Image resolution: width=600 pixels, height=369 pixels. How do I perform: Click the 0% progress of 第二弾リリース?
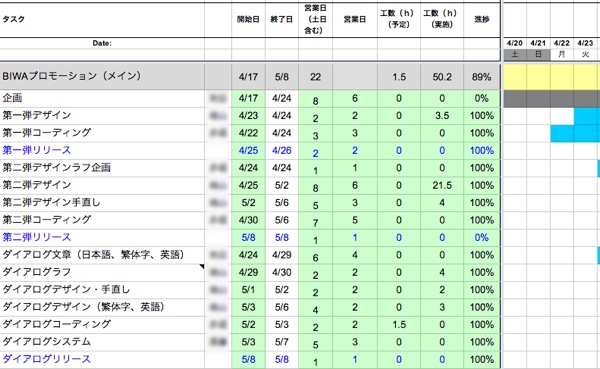(481, 238)
